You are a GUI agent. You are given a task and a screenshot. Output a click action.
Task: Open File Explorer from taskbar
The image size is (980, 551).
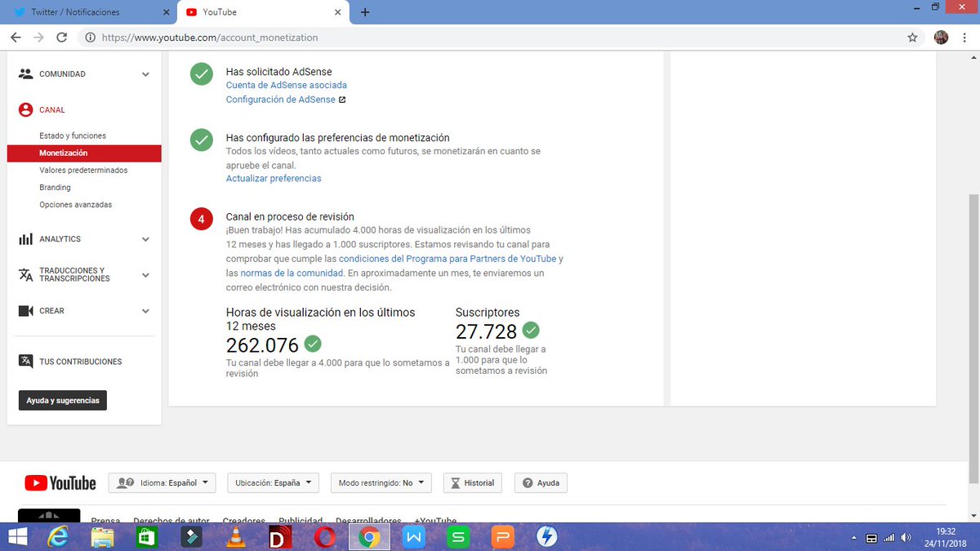(x=102, y=537)
